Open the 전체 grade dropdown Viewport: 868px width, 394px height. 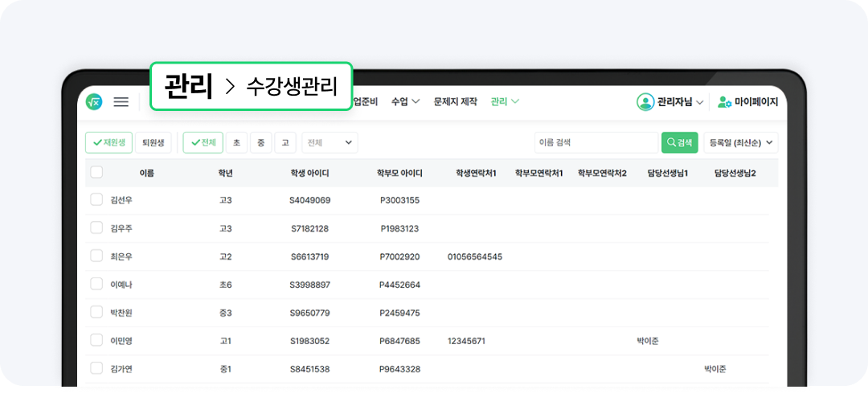coord(330,143)
